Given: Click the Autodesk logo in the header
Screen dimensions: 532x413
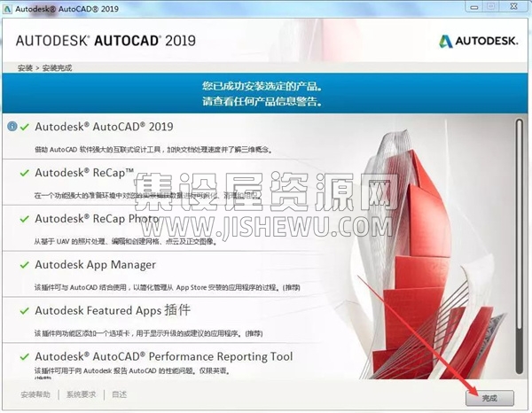Looking at the screenshot, I should 479,41.
